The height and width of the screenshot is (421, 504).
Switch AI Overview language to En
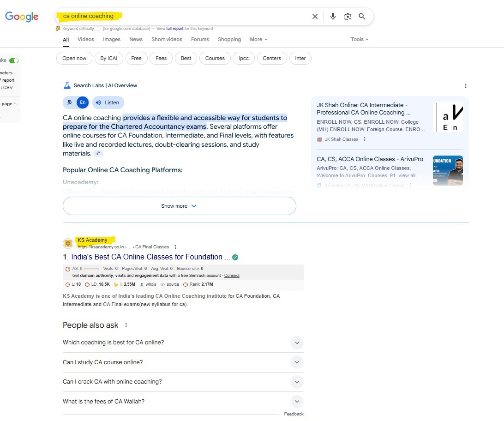83,102
